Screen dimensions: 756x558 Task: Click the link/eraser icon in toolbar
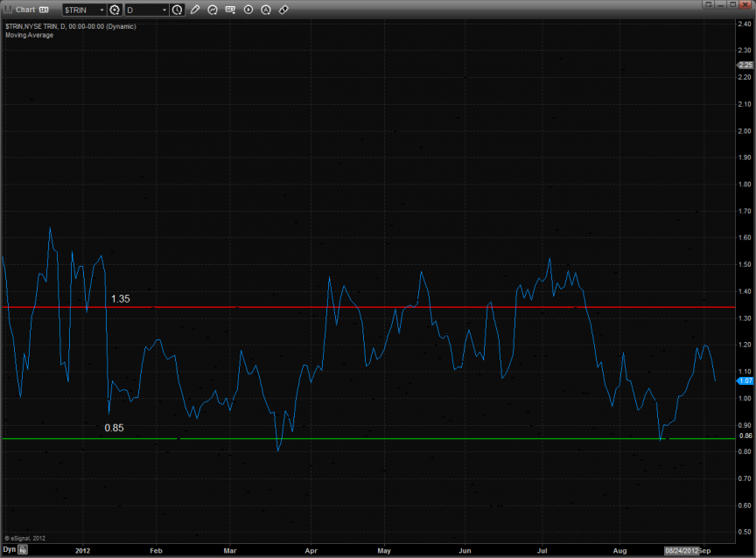[x=283, y=10]
